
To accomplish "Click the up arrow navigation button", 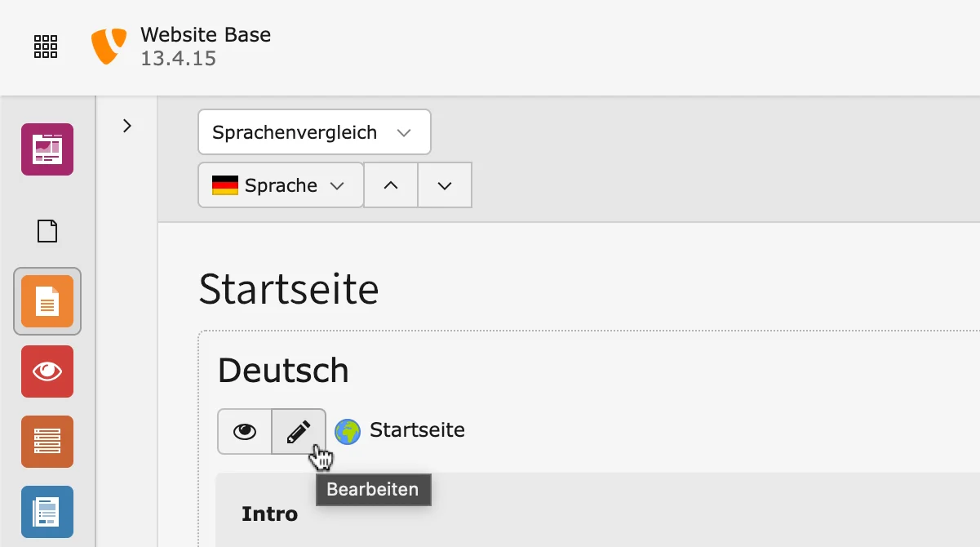I will (x=390, y=185).
